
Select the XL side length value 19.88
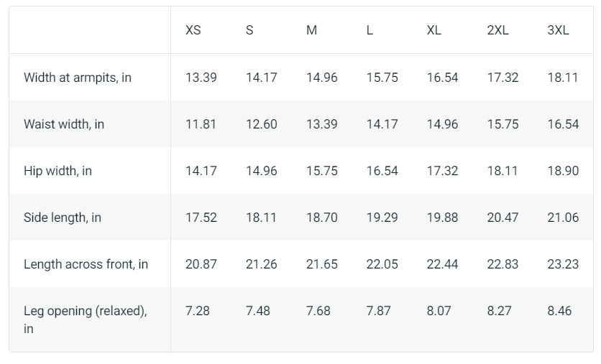pos(442,218)
